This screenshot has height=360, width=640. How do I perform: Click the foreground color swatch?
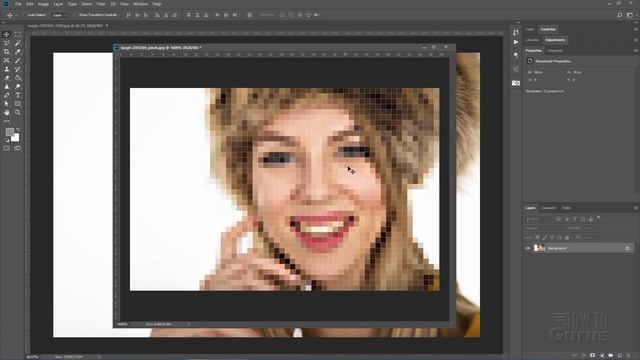coord(9,132)
